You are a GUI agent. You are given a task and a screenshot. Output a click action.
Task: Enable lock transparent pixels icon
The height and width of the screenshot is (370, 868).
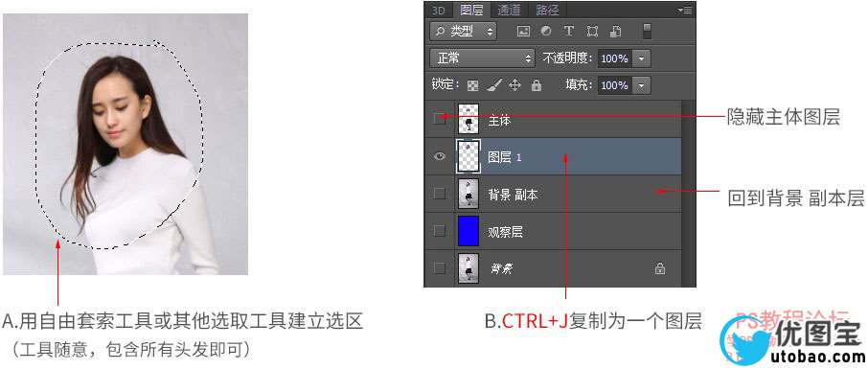472,86
